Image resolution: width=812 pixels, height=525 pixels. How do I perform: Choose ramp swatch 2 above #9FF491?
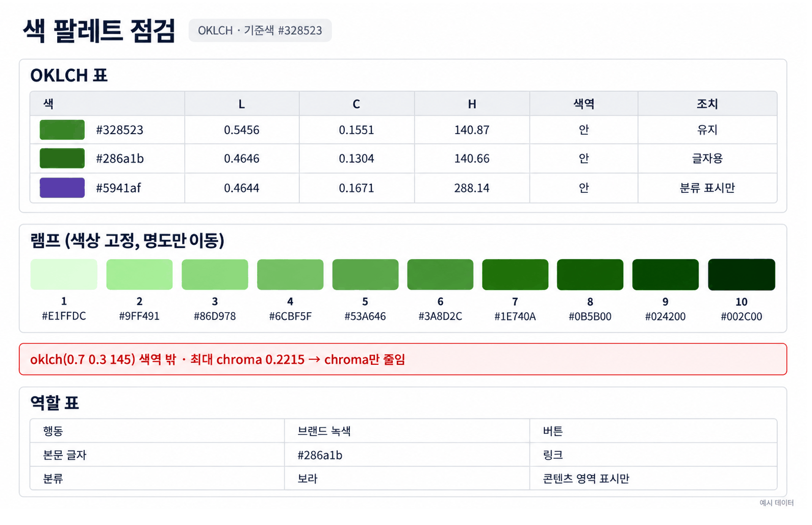[x=139, y=274]
